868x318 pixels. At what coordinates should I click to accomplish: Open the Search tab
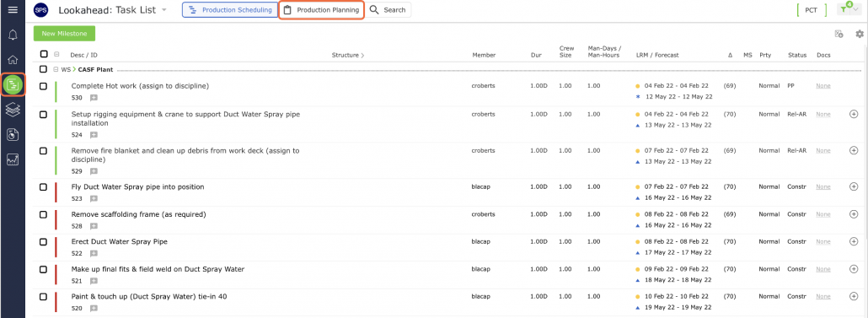[x=388, y=10]
